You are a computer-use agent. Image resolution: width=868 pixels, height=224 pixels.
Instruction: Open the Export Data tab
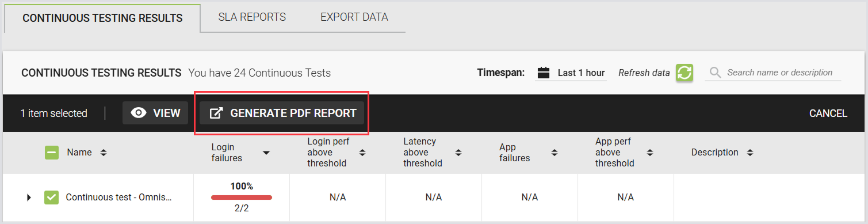point(354,17)
